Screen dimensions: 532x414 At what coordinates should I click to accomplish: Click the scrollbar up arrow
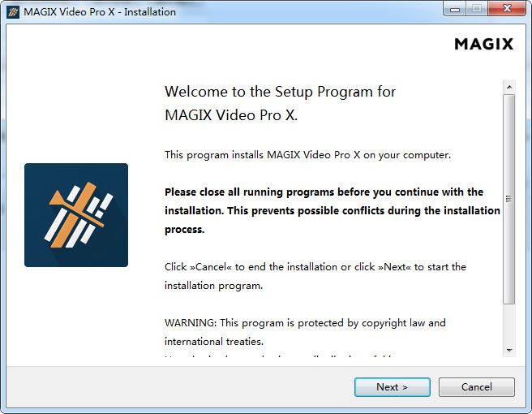pyautogui.click(x=509, y=88)
